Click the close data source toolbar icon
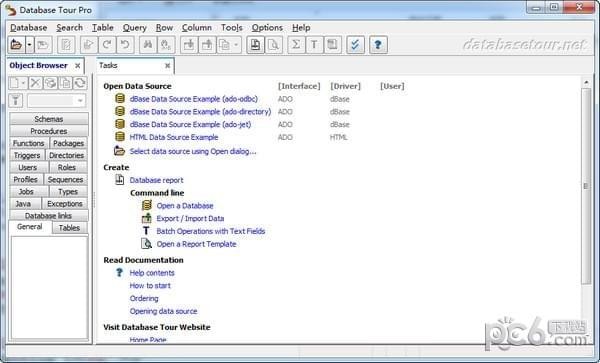Image resolution: width=600 pixels, height=363 pixels. (43, 45)
